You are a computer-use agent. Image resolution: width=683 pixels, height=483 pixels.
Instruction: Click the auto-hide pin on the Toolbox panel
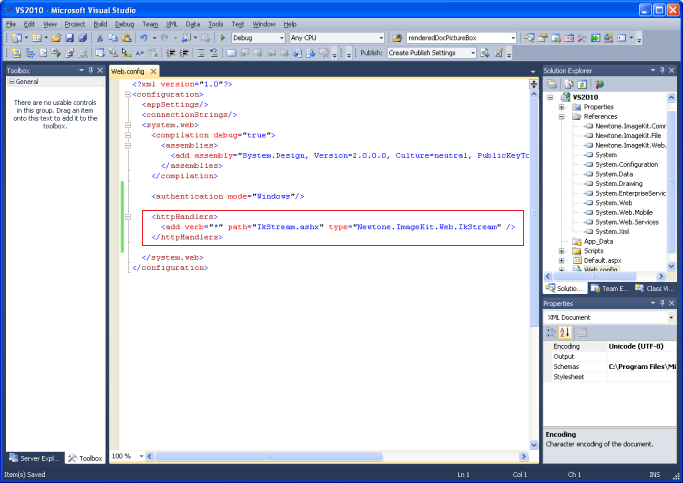[91, 70]
